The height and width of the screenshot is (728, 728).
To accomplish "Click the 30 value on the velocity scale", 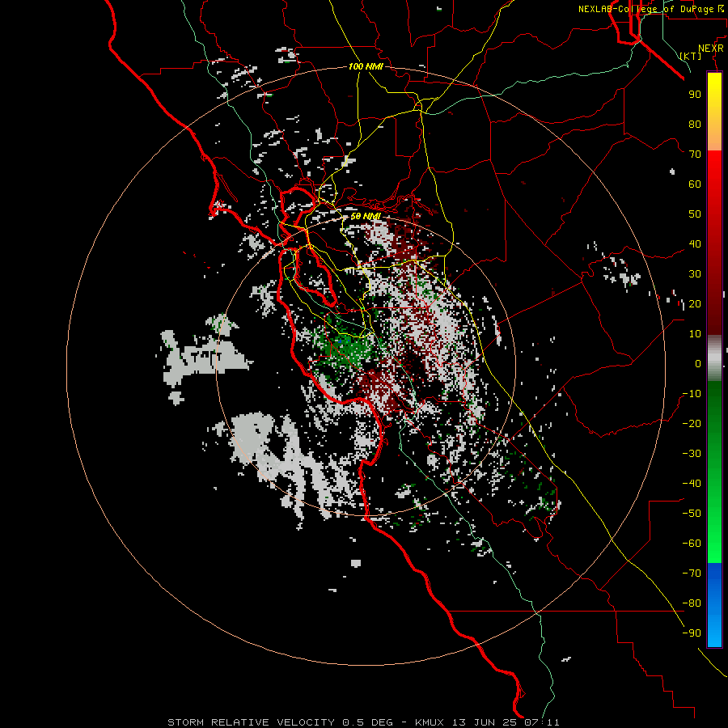I will pyautogui.click(x=695, y=274).
